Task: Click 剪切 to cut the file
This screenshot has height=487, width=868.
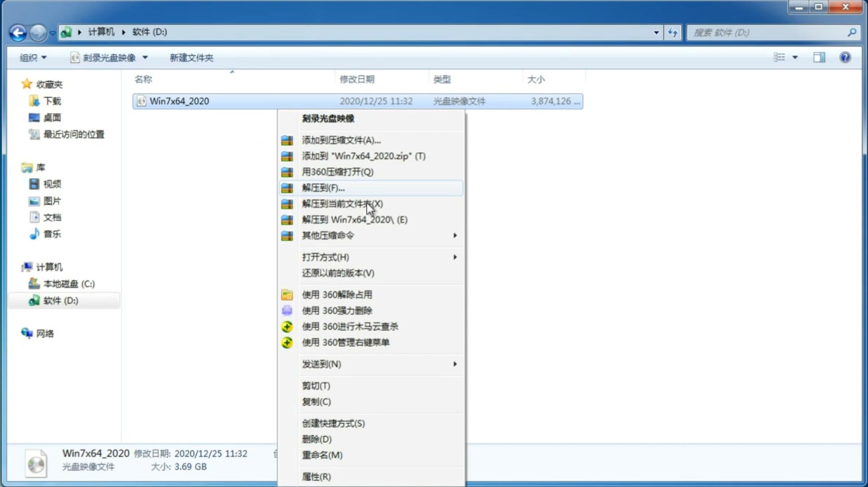Action: coord(315,385)
